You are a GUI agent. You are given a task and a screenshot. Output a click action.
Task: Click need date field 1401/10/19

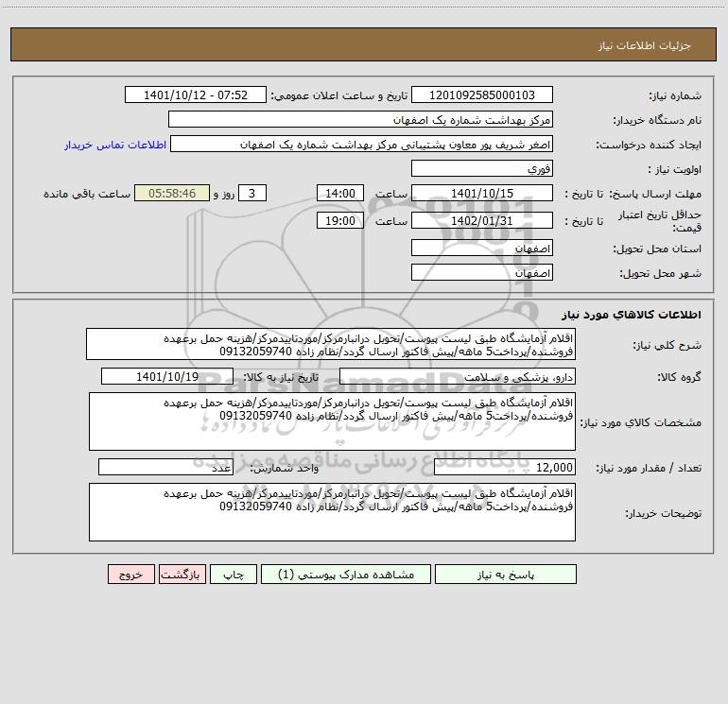click(167, 376)
